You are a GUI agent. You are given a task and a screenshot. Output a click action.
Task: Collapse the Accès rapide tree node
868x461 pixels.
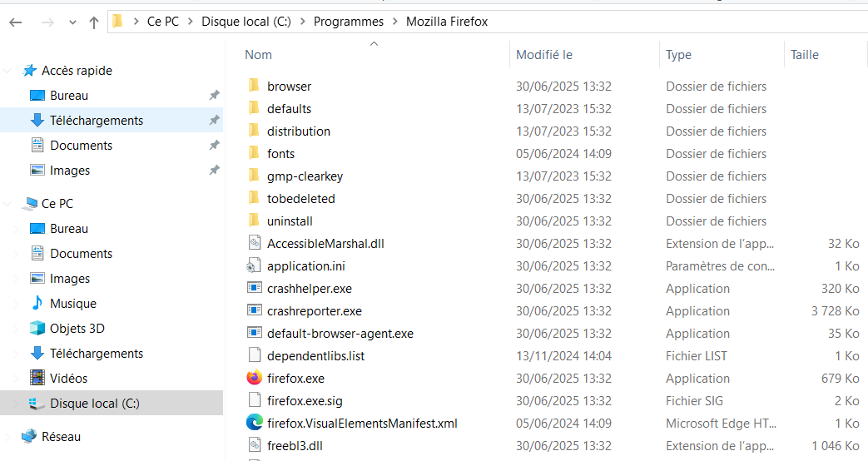[x=7, y=71]
